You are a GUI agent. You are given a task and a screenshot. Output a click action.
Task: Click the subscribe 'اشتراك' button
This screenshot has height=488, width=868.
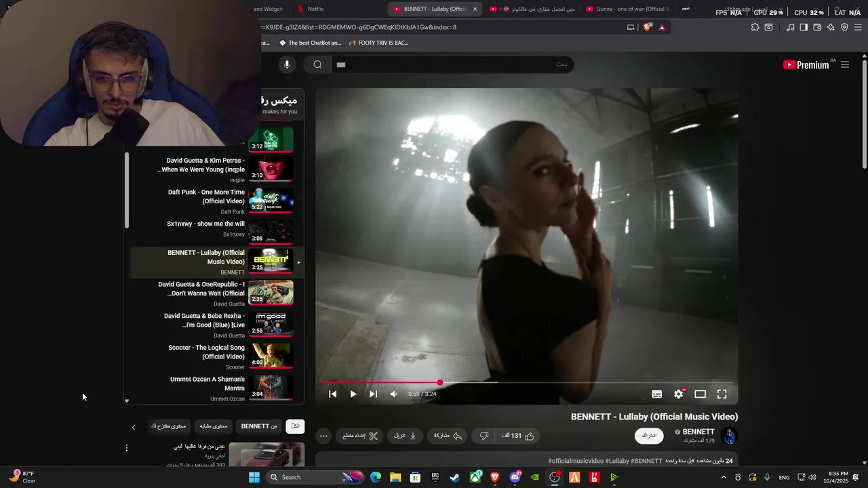point(649,436)
